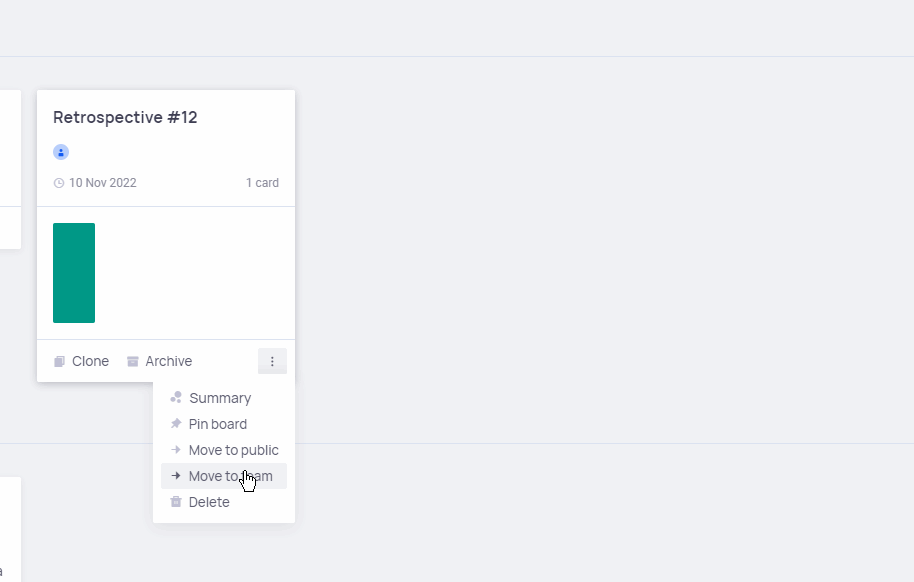
Task: Select Summary from the board menu
Action: tap(220, 398)
